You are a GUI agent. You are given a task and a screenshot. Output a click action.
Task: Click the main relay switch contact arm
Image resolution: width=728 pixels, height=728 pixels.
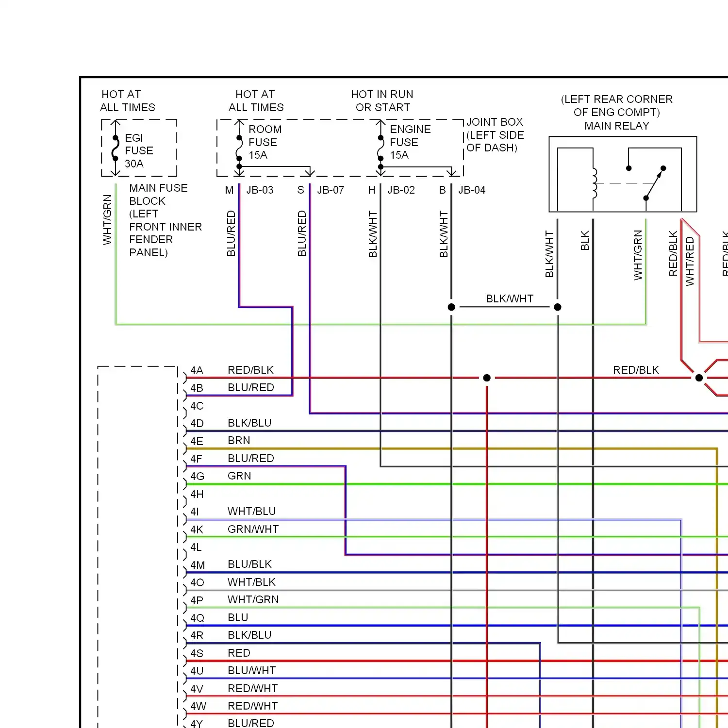click(655, 183)
